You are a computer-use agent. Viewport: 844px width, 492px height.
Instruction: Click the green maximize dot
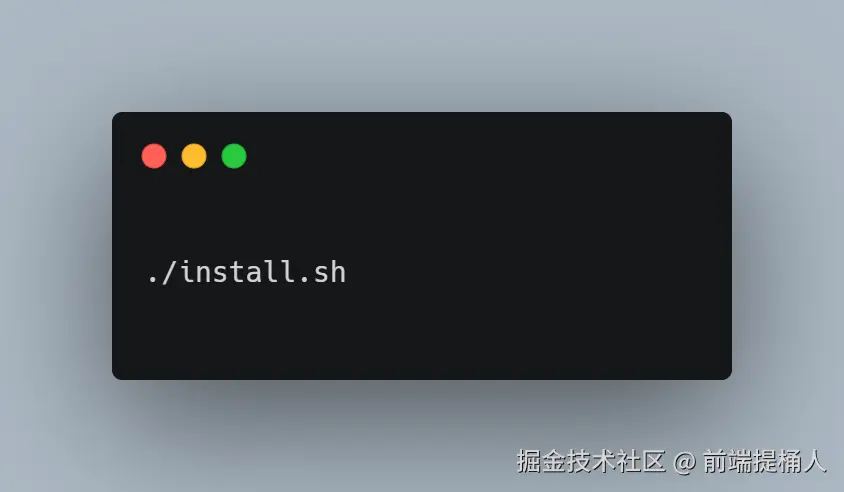(x=234, y=156)
